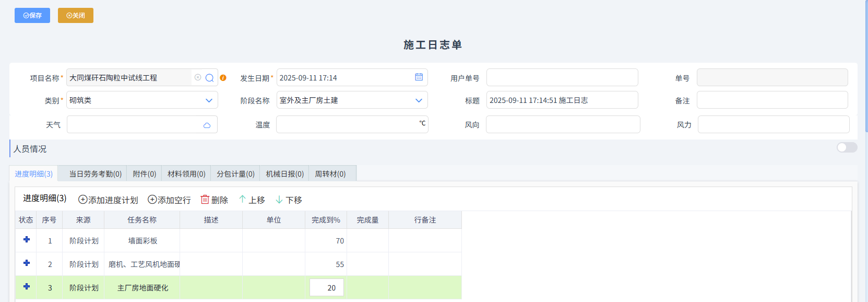Screen dimensions: 868x302
Task: Click the 用户单号 input field
Action: coord(562,77)
